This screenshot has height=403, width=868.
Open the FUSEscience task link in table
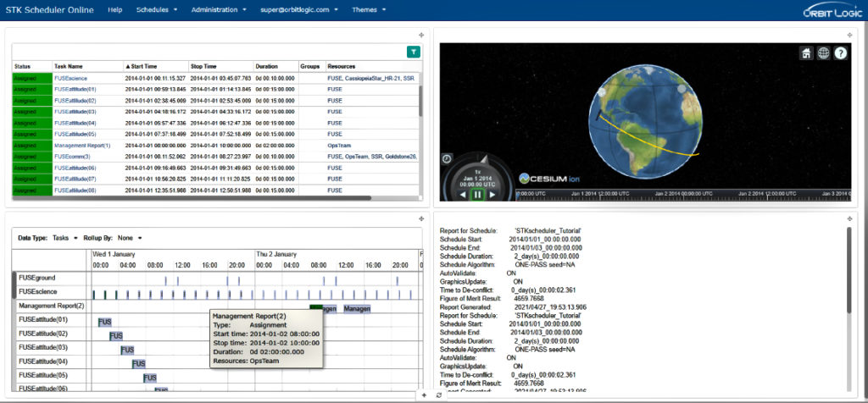71,78
